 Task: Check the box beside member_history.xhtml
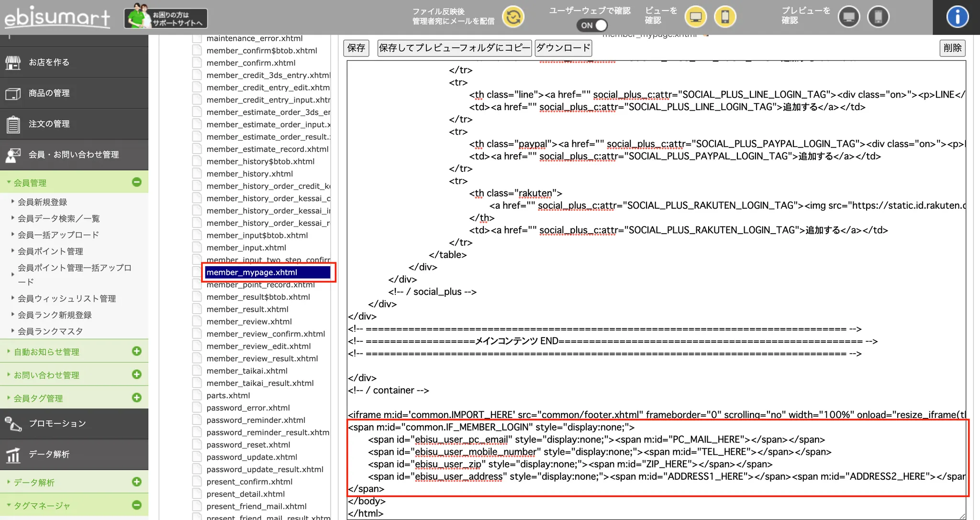(x=197, y=173)
